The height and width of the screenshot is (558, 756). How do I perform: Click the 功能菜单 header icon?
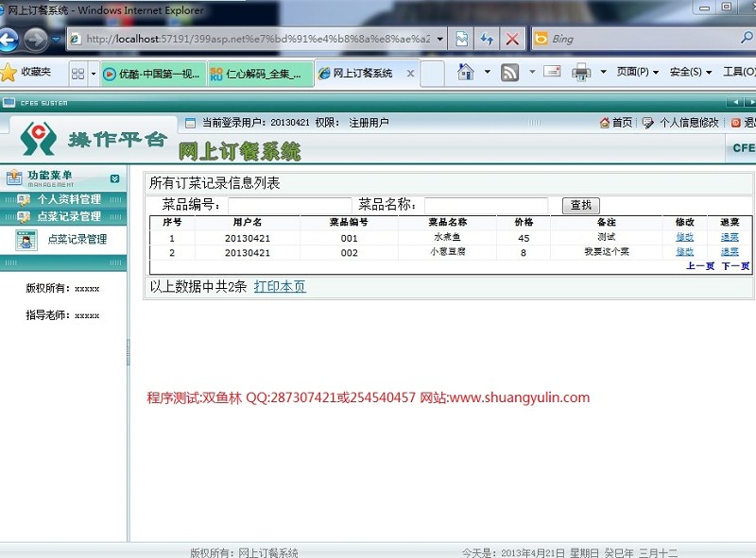pos(14,178)
